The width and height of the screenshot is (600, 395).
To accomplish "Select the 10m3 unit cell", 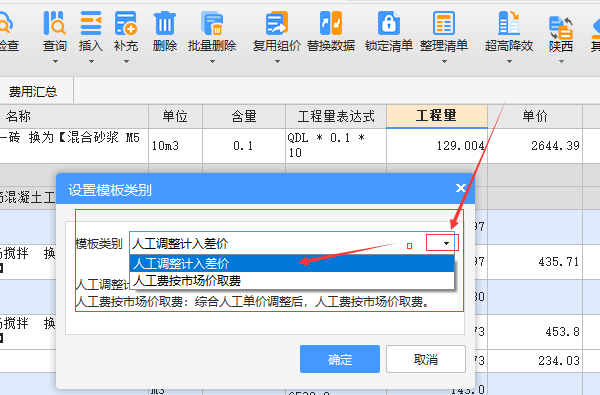I will click(175, 146).
